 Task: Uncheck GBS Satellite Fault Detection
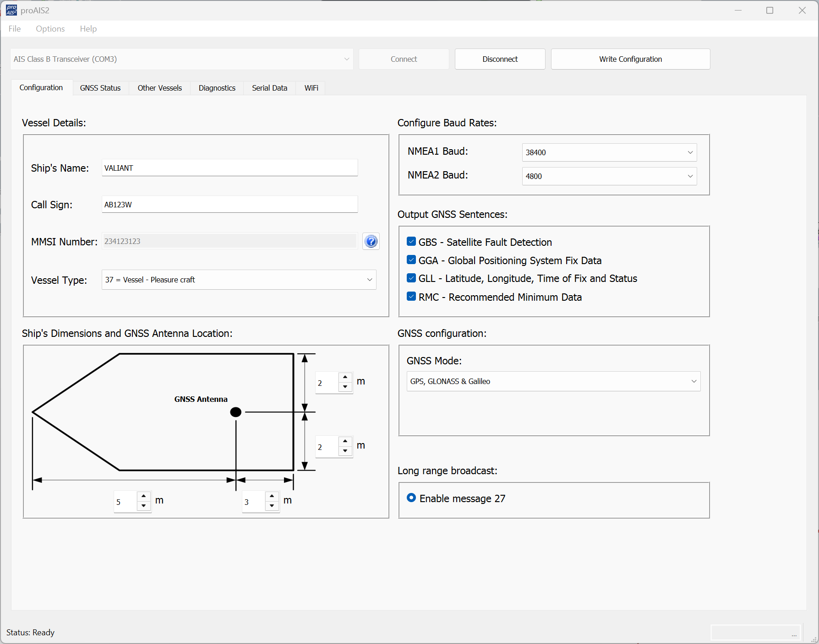(411, 242)
